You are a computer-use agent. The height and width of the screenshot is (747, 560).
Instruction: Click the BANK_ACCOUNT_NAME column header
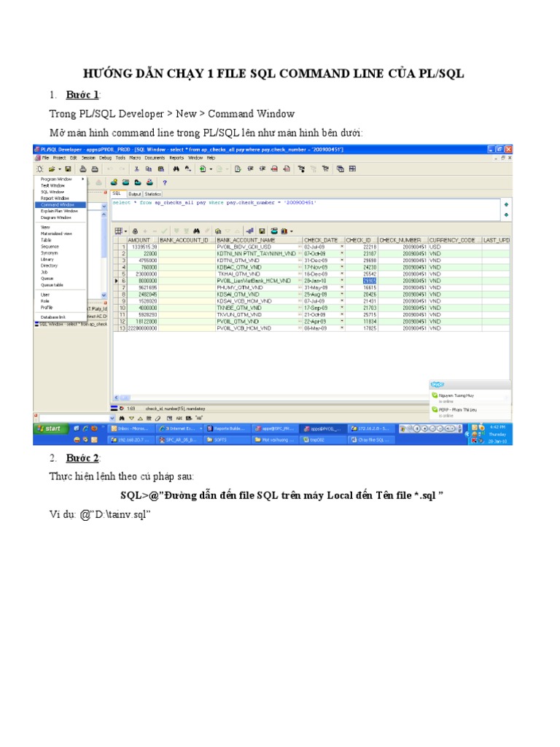point(259,240)
